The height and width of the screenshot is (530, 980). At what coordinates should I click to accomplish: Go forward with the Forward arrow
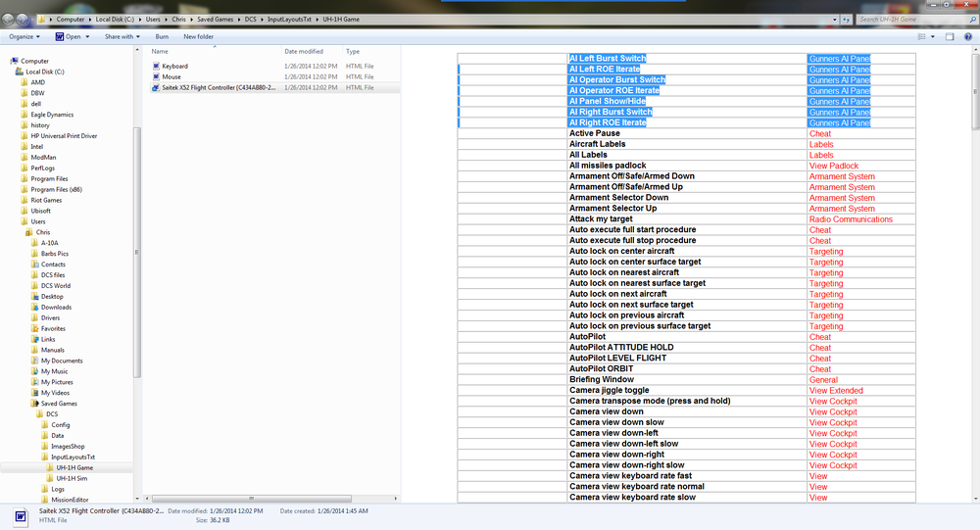[23, 20]
